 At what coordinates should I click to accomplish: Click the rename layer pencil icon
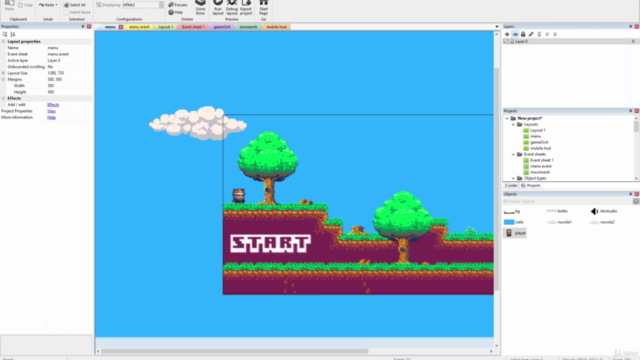coord(531,35)
